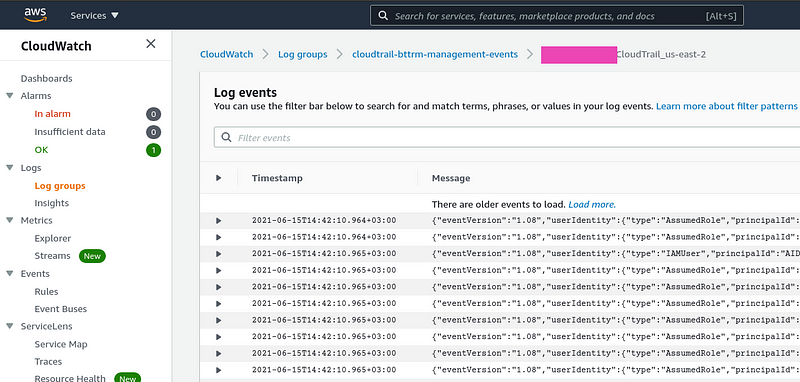
Task: Close the CloudWatch sidebar panel
Action: tap(151, 44)
